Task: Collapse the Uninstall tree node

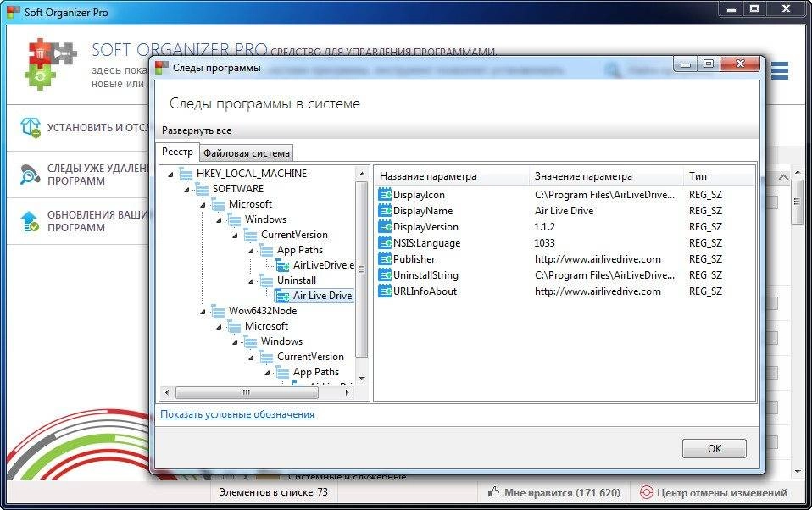Action: pos(251,281)
